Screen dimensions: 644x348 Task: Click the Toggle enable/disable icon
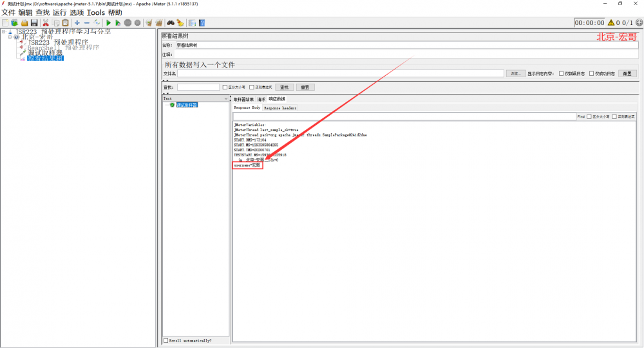(97, 23)
